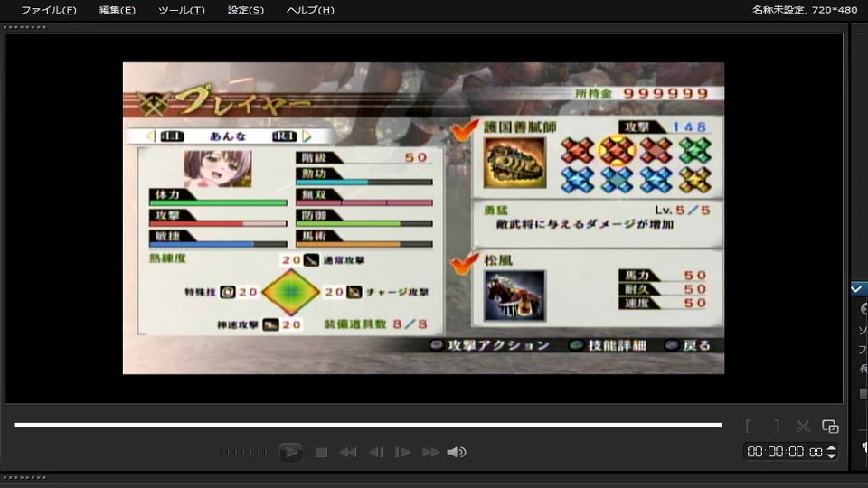
Task: Collapse the options panel using the blue chevron
Action: pos(857,289)
